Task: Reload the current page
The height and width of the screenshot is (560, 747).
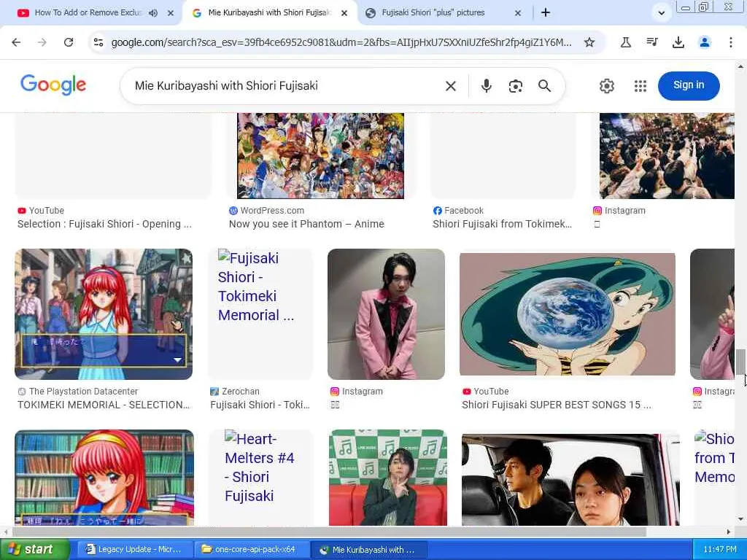Action: point(69,42)
